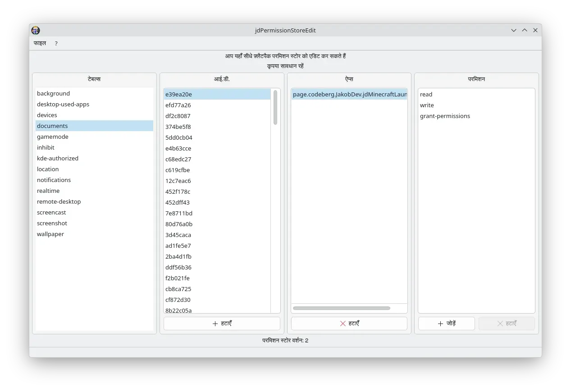The image size is (571, 392).
Task: Choose the kde-authorized table
Action: 94,158
